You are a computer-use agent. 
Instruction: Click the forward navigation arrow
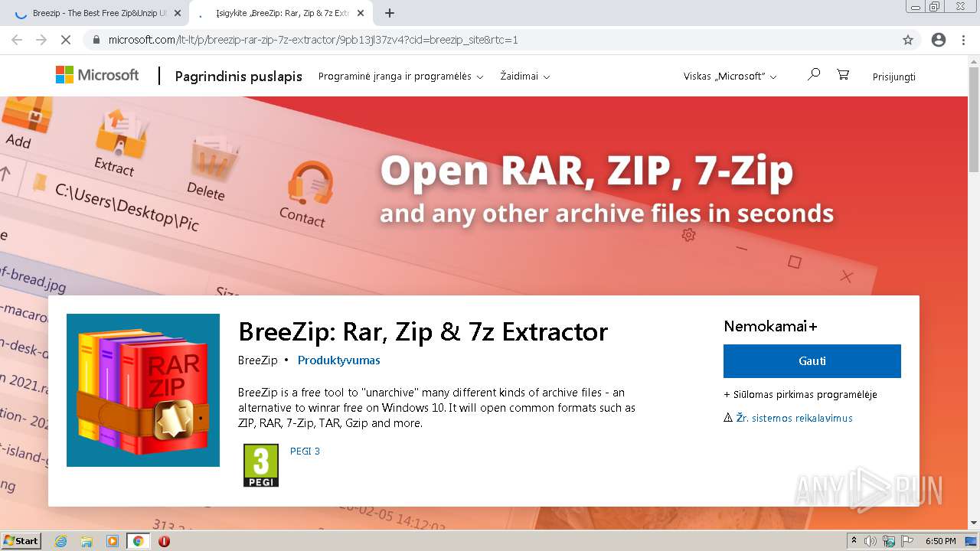pyautogui.click(x=41, y=40)
